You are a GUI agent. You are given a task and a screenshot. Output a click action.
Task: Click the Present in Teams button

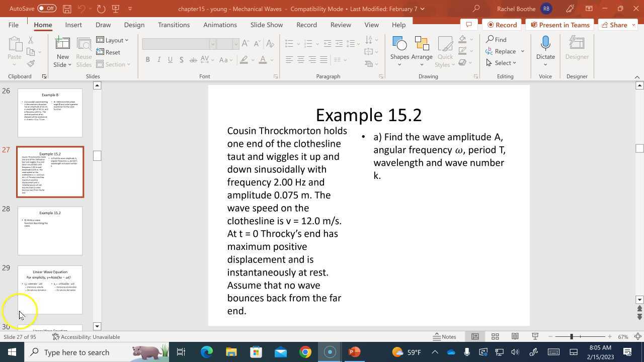coord(559,25)
